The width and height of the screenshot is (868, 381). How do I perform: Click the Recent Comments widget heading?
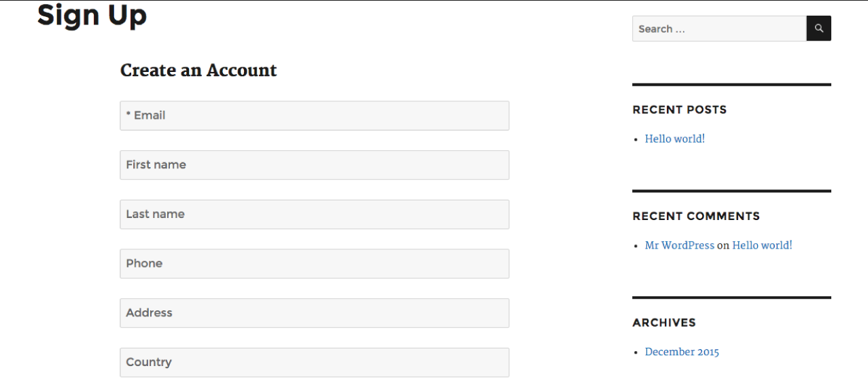(696, 217)
